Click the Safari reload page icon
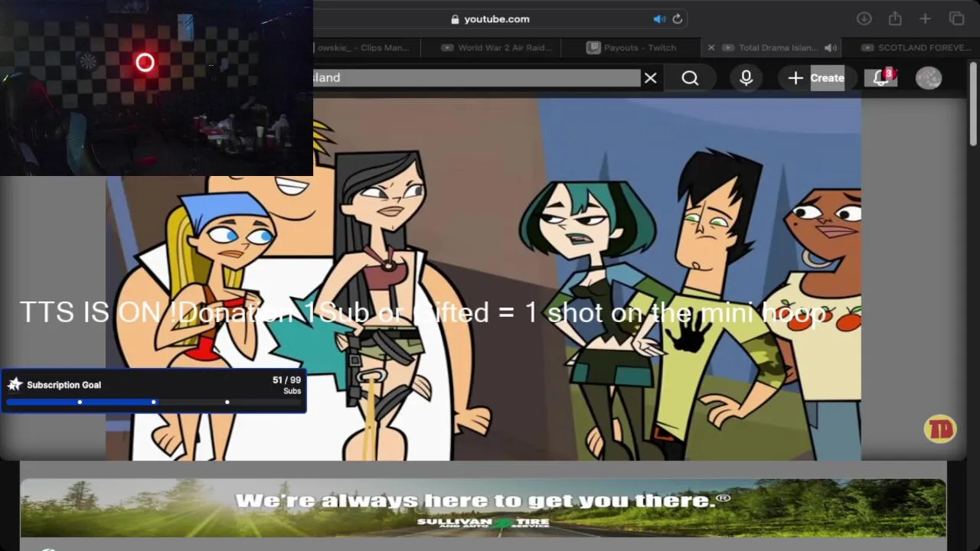Screen dimensions: 980x551 pos(678,19)
